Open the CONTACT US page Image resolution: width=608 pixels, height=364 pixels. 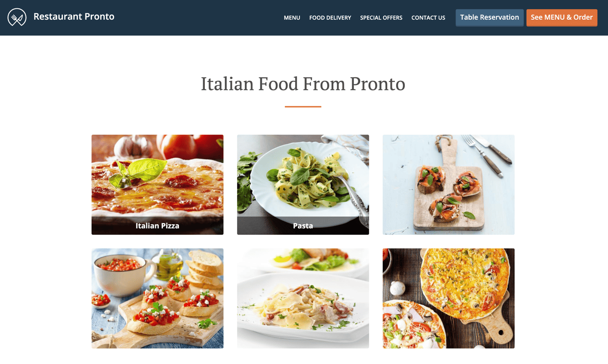(x=428, y=18)
